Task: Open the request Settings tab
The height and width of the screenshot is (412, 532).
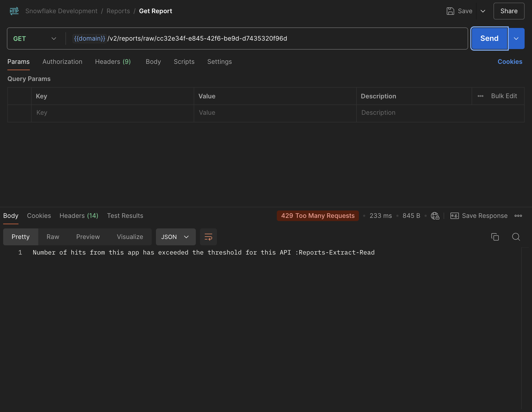Action: click(220, 62)
